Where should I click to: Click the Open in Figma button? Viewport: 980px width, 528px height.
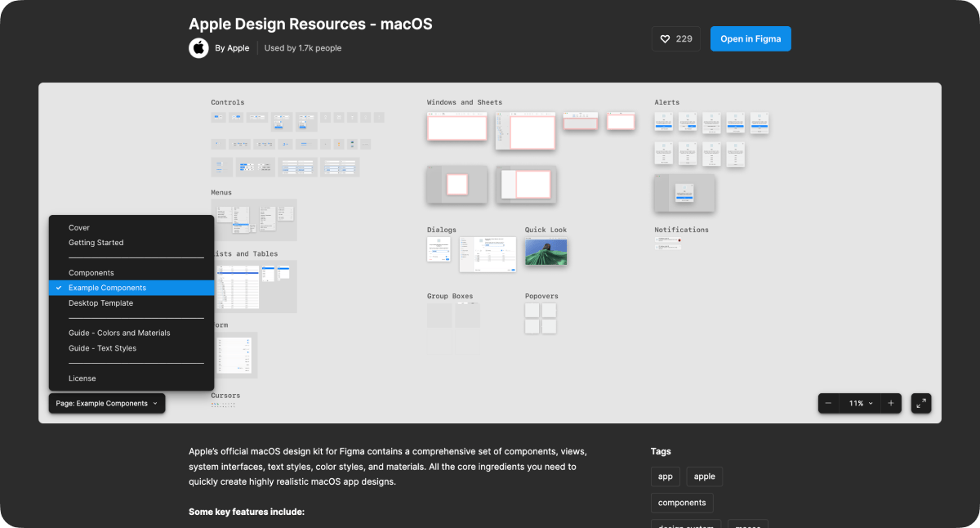coord(751,38)
